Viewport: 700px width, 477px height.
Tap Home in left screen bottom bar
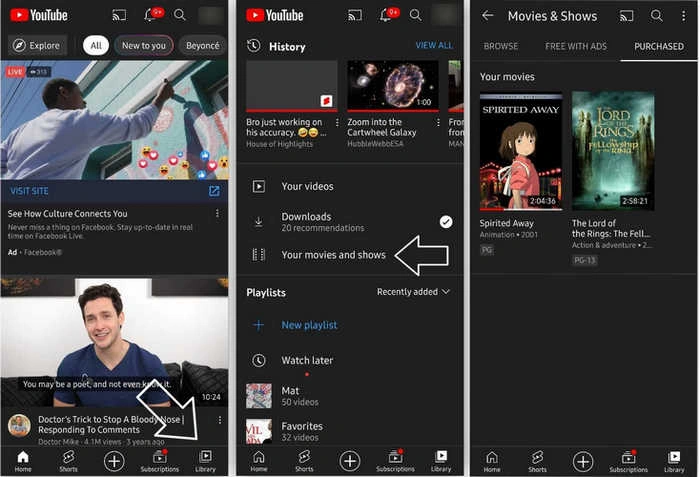[23, 461]
